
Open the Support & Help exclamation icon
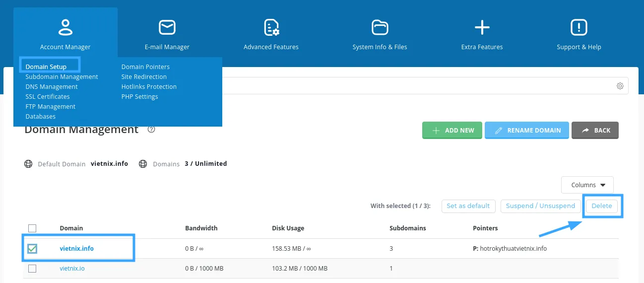tap(579, 27)
